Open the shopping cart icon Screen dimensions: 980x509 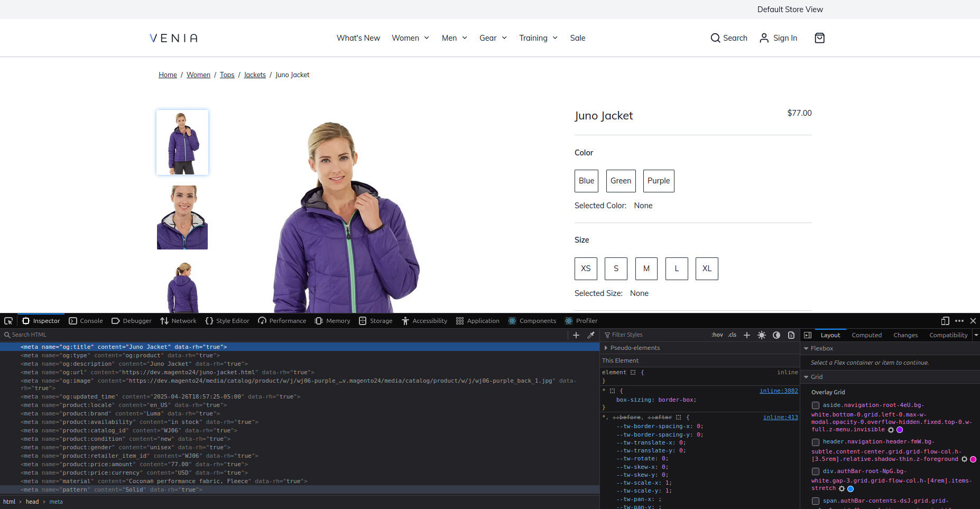point(819,38)
